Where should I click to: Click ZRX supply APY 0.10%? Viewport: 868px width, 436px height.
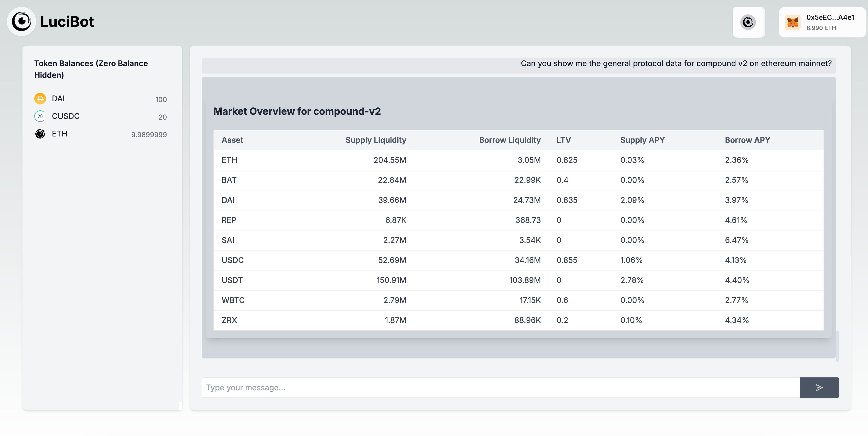click(631, 320)
